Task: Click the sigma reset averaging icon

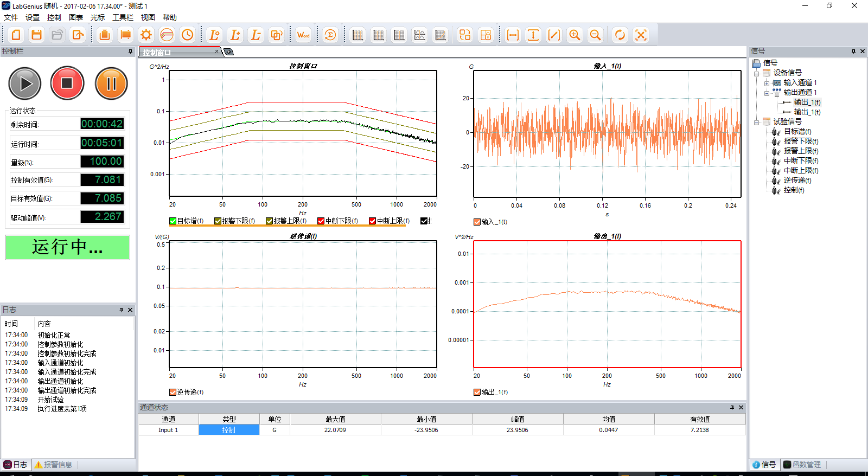Action: pyautogui.click(x=330, y=35)
